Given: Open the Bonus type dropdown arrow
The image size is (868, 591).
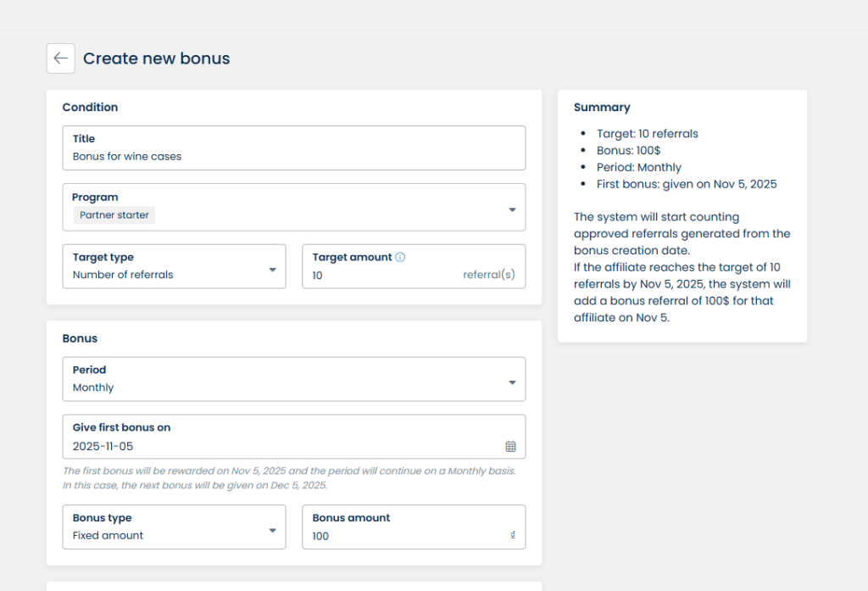Looking at the screenshot, I should tap(272, 531).
